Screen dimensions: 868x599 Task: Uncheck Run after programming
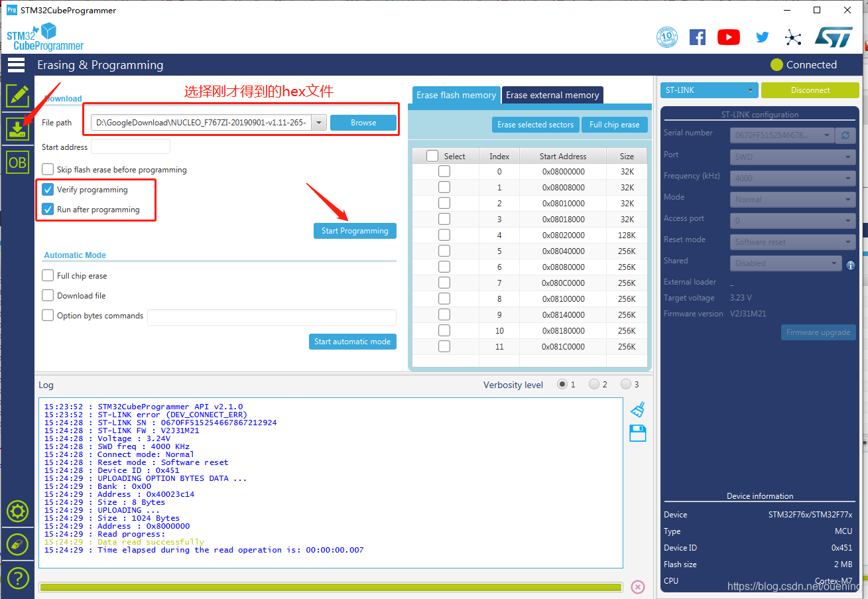point(48,209)
